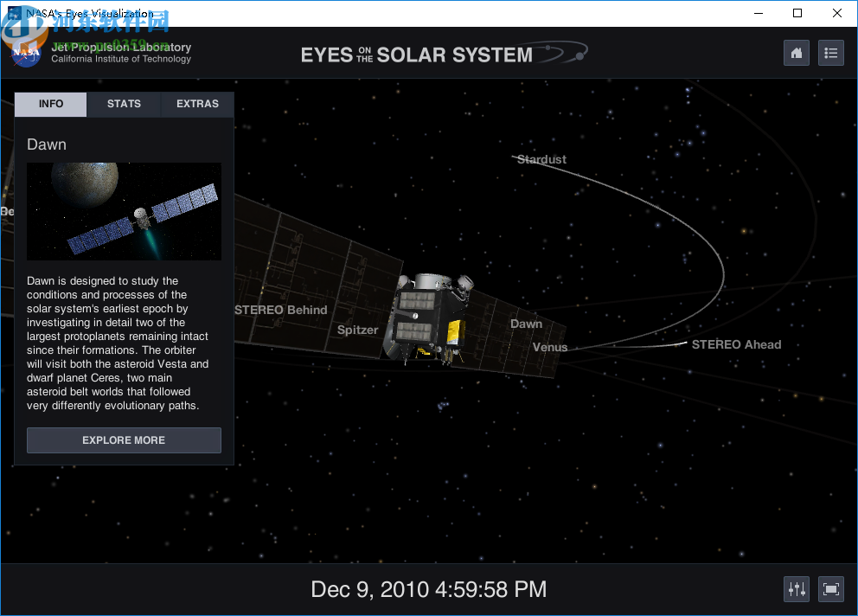Click the NASA JPL logo
Image resolution: width=858 pixels, height=616 pixels.
(26, 52)
